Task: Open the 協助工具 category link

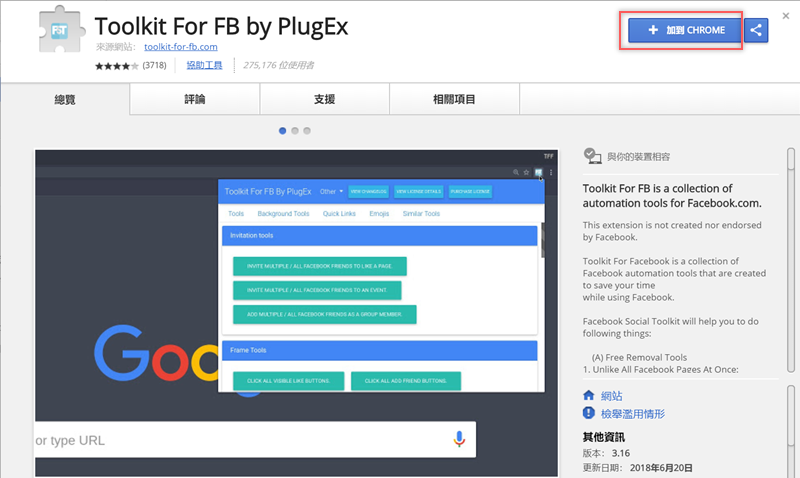Action: 204,65
